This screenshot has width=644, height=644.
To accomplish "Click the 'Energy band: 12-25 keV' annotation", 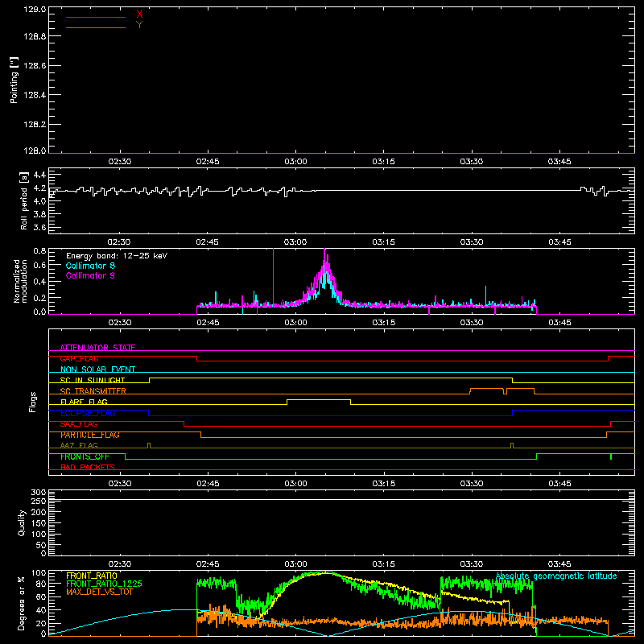I will pos(117,256).
